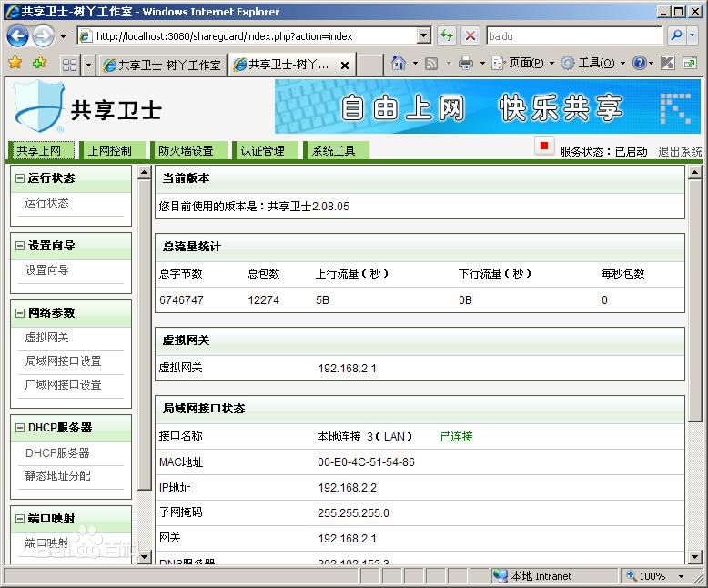Click the green Refresh page icon
Viewport: 708px width, 588px height.
point(447,35)
